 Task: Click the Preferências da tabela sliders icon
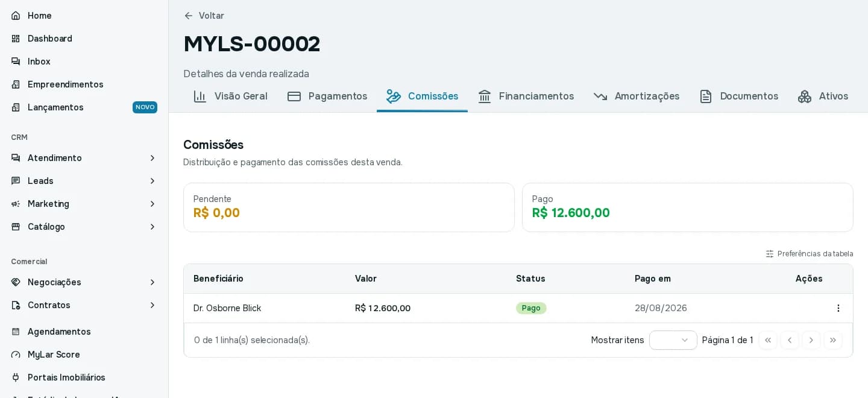tap(770, 254)
